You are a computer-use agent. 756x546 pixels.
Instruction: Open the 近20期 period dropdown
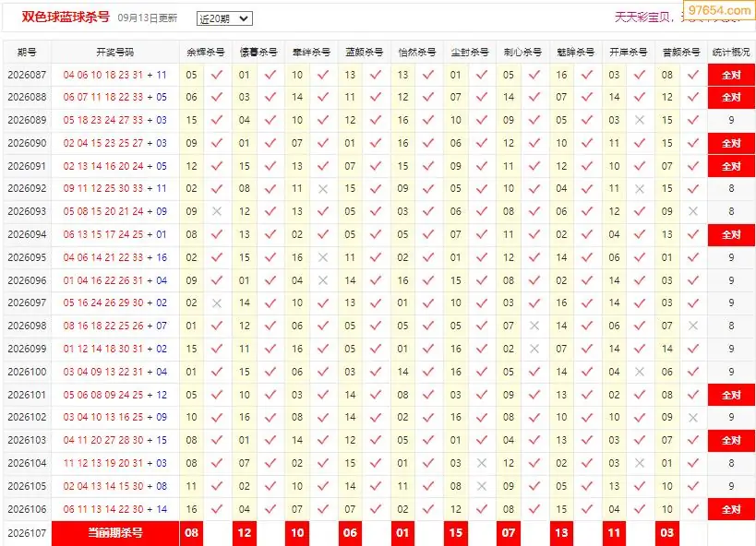click(224, 18)
